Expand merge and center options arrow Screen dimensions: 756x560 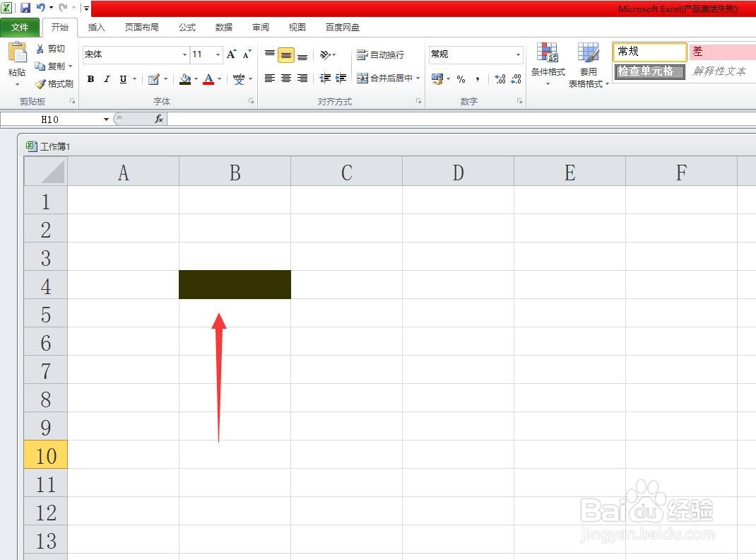pyautogui.click(x=418, y=78)
